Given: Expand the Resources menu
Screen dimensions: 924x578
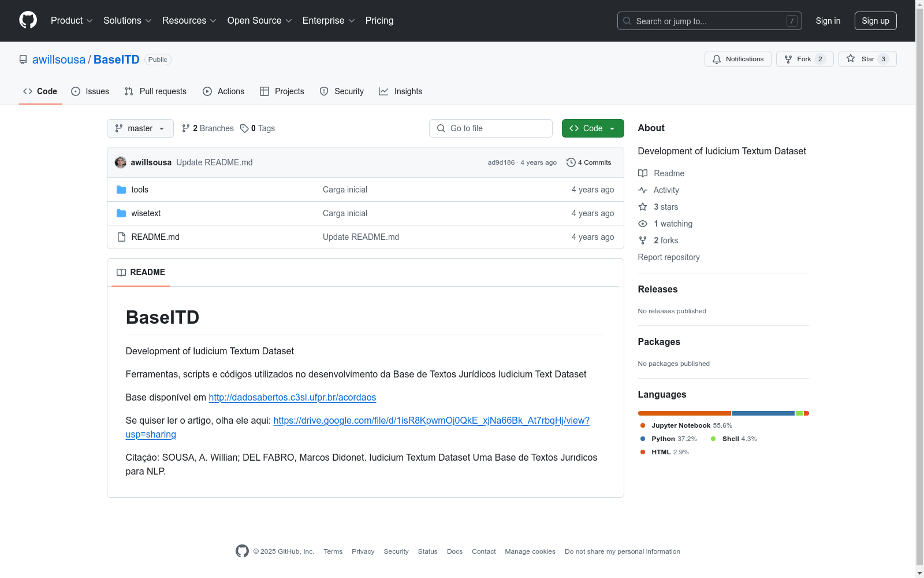Looking at the screenshot, I should (189, 21).
